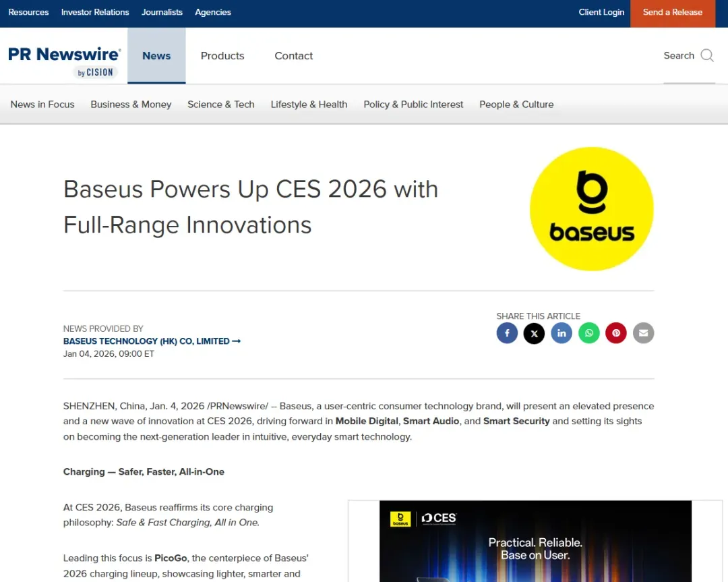The width and height of the screenshot is (728, 582).
Task: Open People & Culture category
Action: tap(516, 105)
